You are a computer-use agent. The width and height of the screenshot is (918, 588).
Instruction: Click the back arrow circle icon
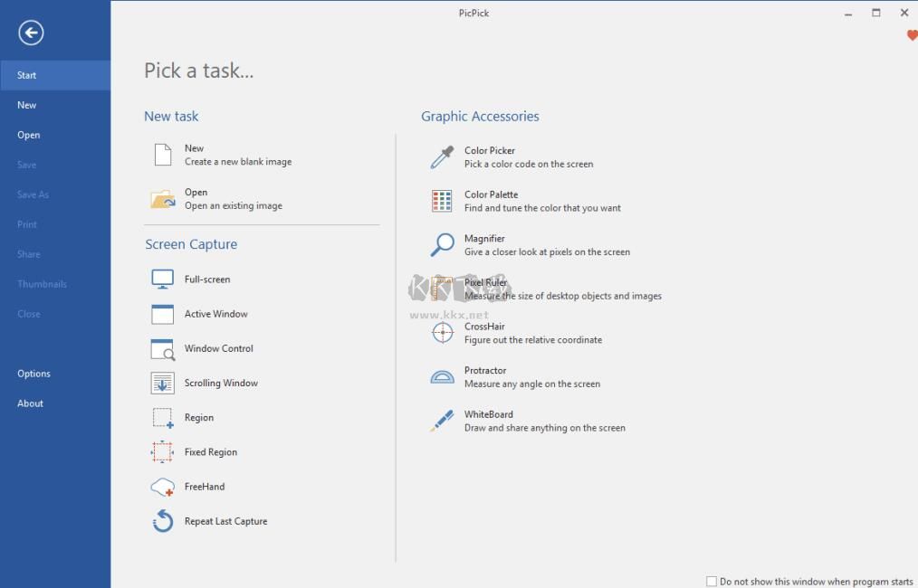tap(31, 33)
